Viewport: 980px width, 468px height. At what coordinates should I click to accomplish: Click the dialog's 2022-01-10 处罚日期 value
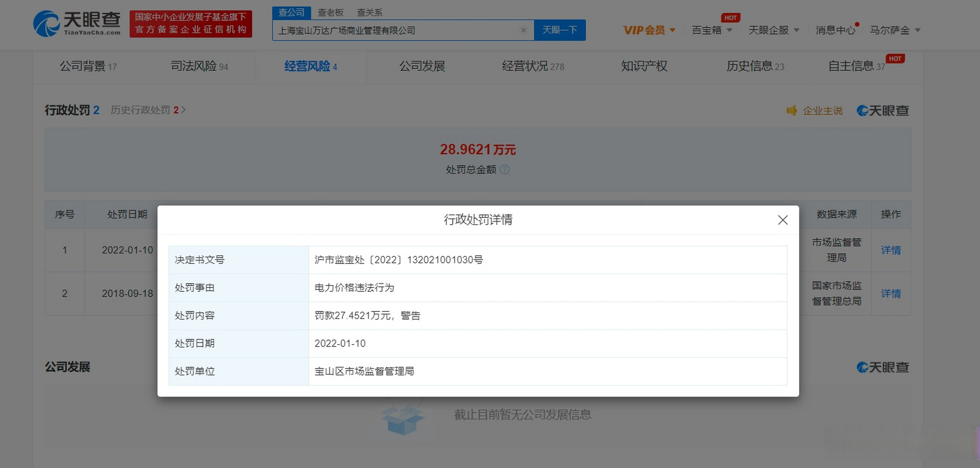(340, 343)
